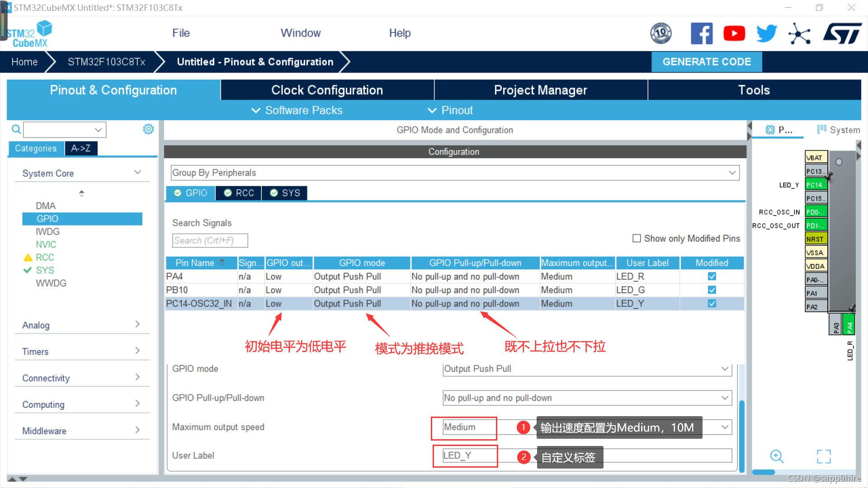Select the PC13 pin on the chip
868x488 pixels.
click(x=816, y=171)
